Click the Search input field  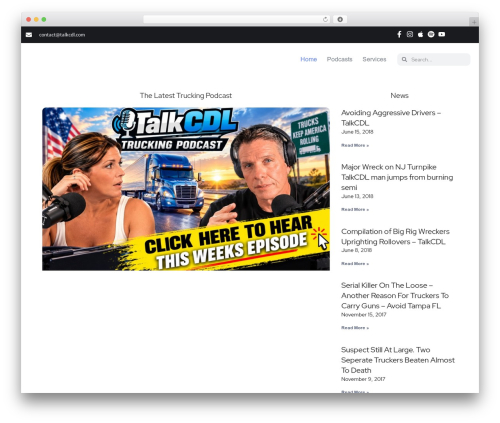(434, 60)
